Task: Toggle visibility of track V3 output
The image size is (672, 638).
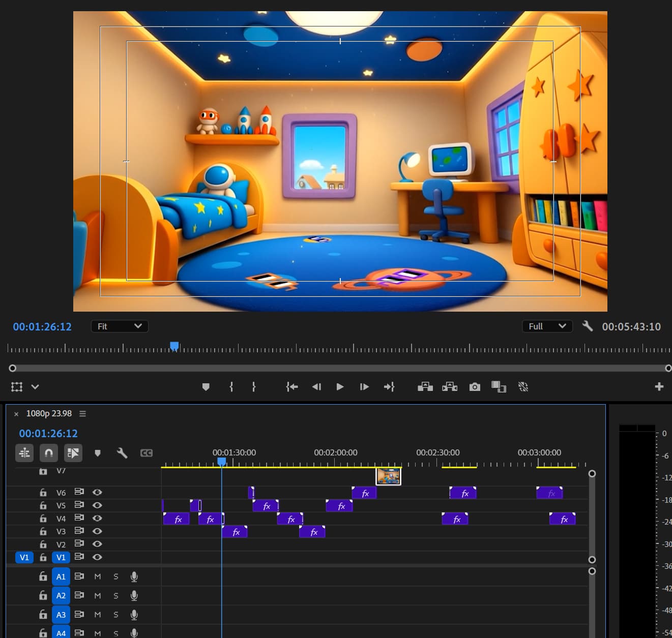Action: click(97, 531)
